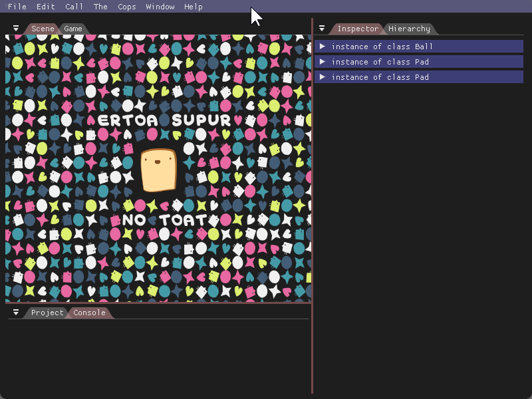Image resolution: width=532 pixels, height=399 pixels.
Task: Open the Project/Console panel dropdown arrow icon
Action: click(x=16, y=313)
